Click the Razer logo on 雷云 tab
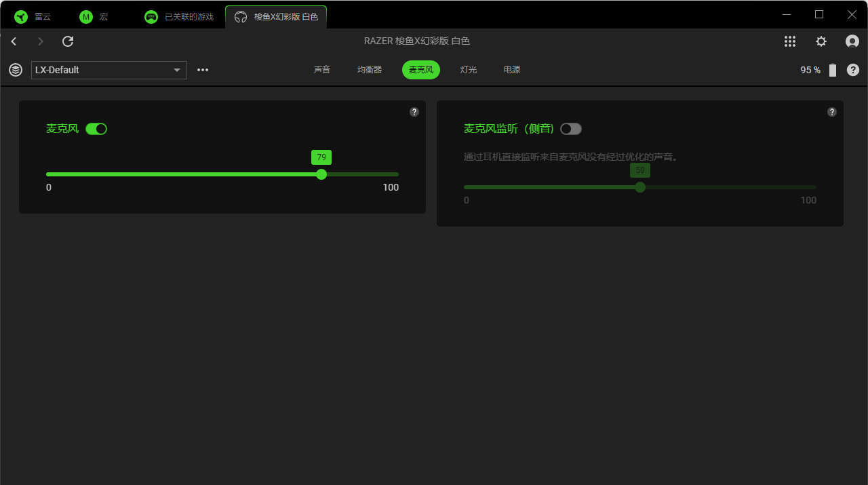The height and width of the screenshot is (485, 868). tap(21, 17)
